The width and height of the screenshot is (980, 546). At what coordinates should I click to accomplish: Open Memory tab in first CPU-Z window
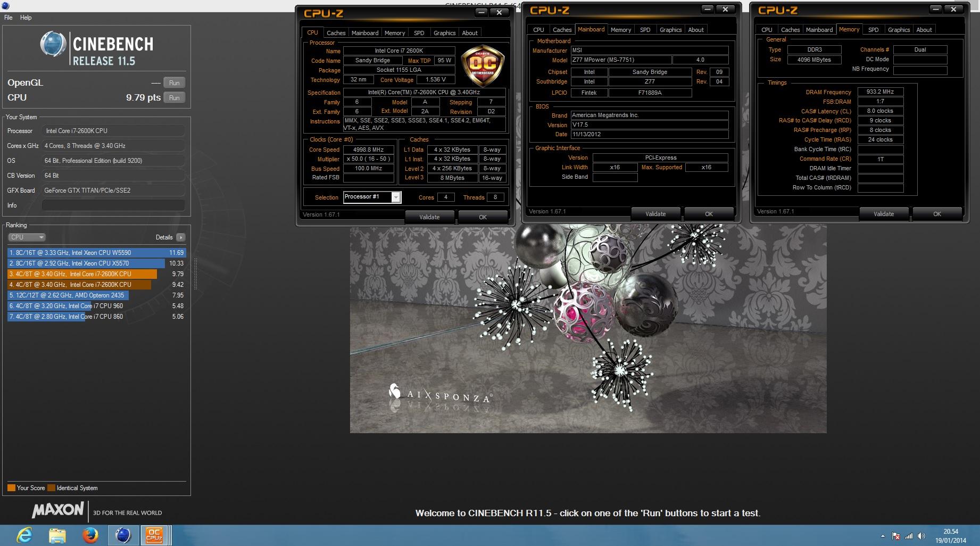pos(395,33)
